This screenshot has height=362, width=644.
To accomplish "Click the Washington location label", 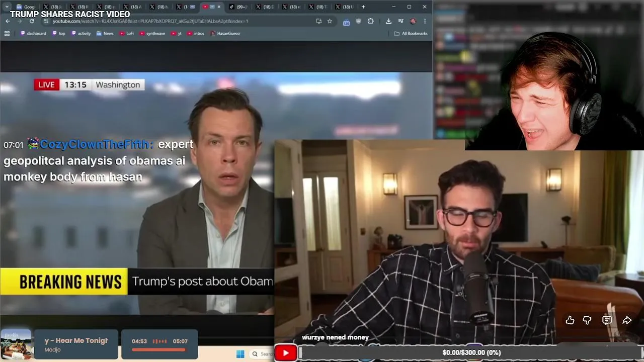I will [x=118, y=84].
